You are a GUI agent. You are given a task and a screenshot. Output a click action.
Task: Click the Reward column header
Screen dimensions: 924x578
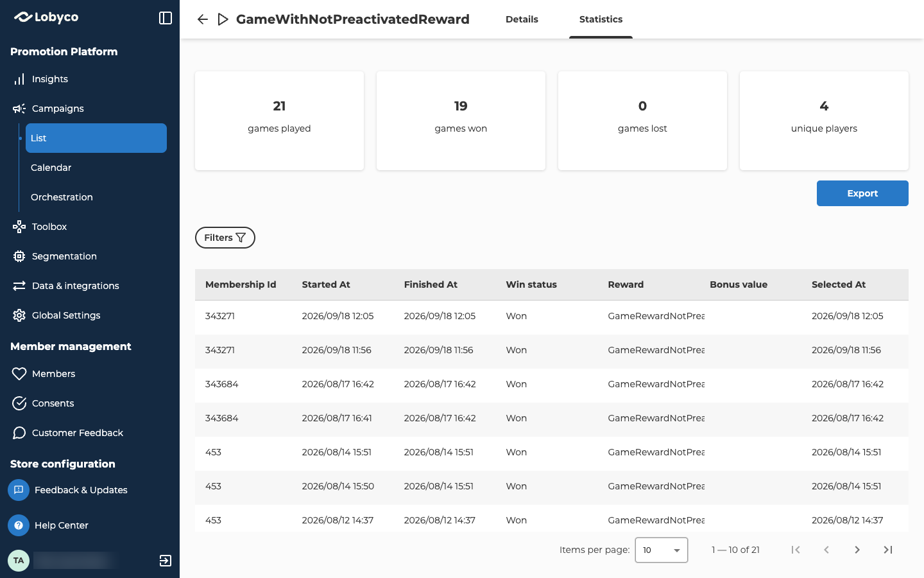click(x=626, y=285)
